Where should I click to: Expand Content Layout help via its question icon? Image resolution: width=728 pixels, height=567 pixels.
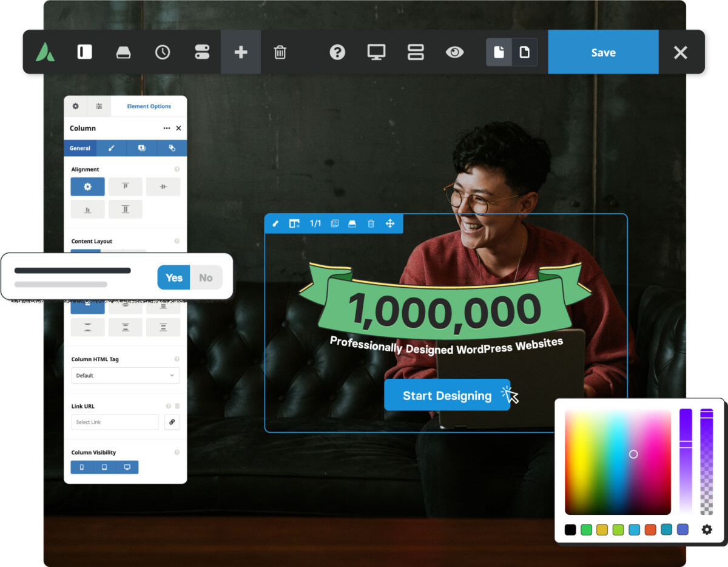tap(177, 241)
